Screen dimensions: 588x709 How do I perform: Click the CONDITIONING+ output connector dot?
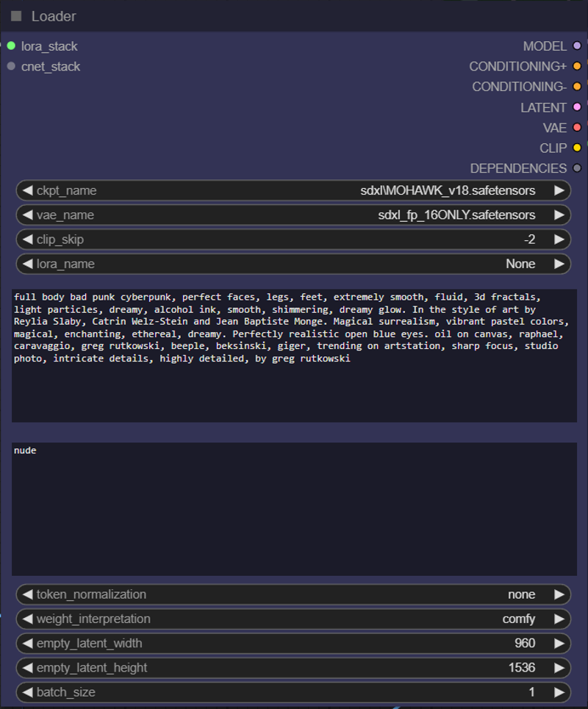tap(577, 66)
